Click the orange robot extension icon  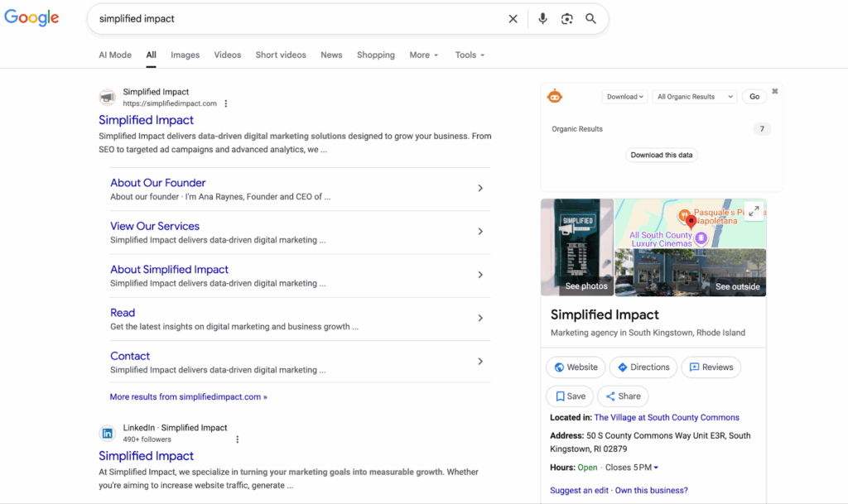555,97
